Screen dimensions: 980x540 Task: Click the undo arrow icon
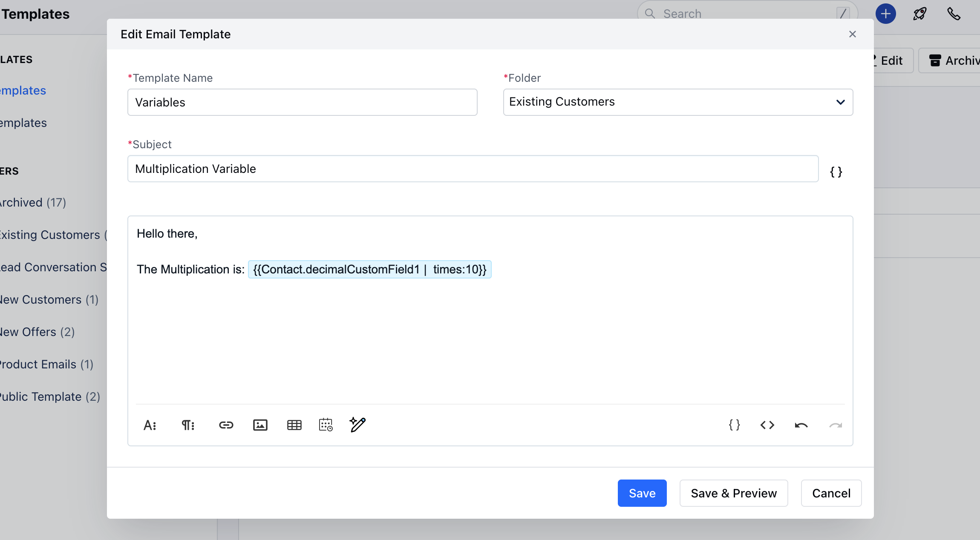click(x=801, y=424)
